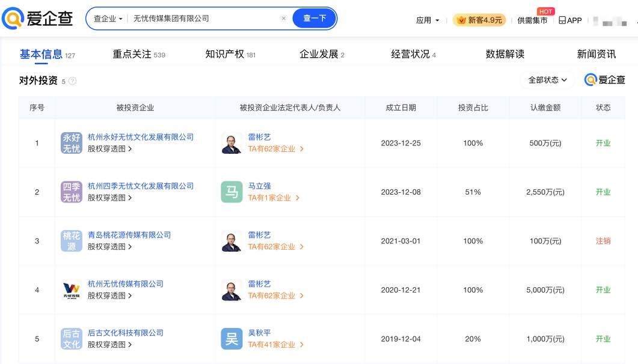Click the 注销 status in row 3
This screenshot has height=364, width=638.
603,241
